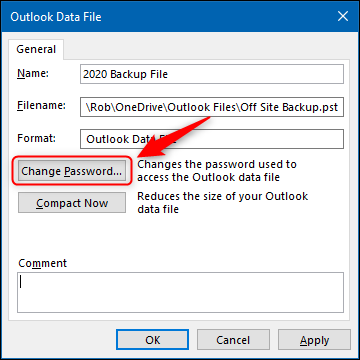This screenshot has width=360, height=360.
Task: Dismiss the dialog with Cancel
Action: (233, 340)
